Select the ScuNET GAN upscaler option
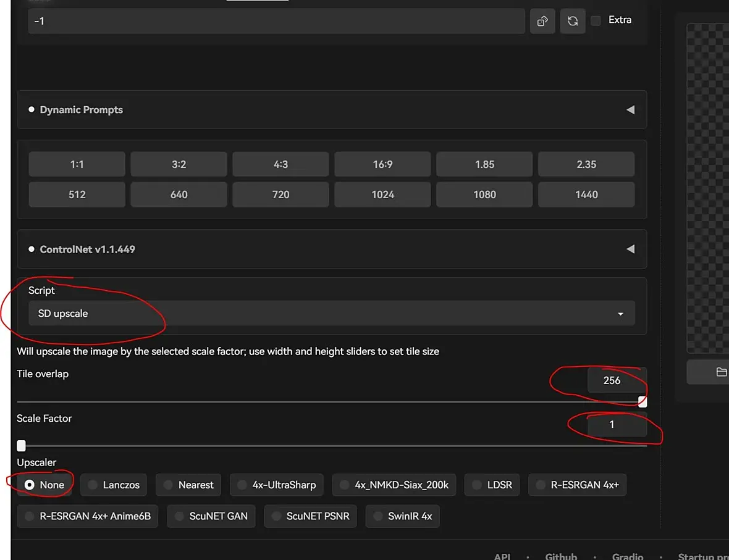Viewport: 729px width, 560px height. coord(211,516)
